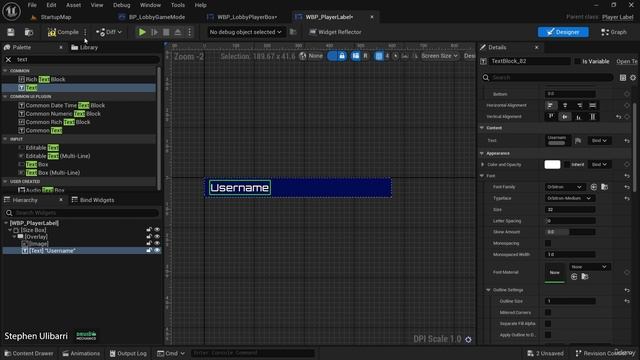This screenshot has width=640, height=360.
Task: Set vertical alignment to top
Action: [551, 117]
